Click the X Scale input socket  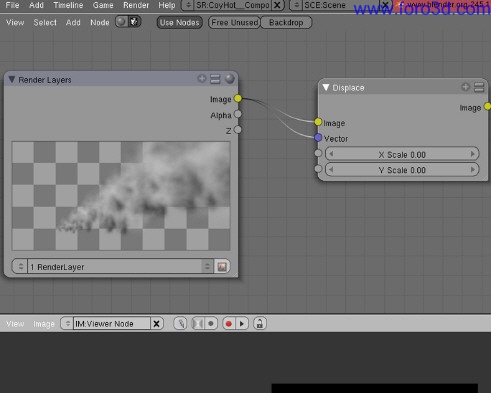[318, 153]
